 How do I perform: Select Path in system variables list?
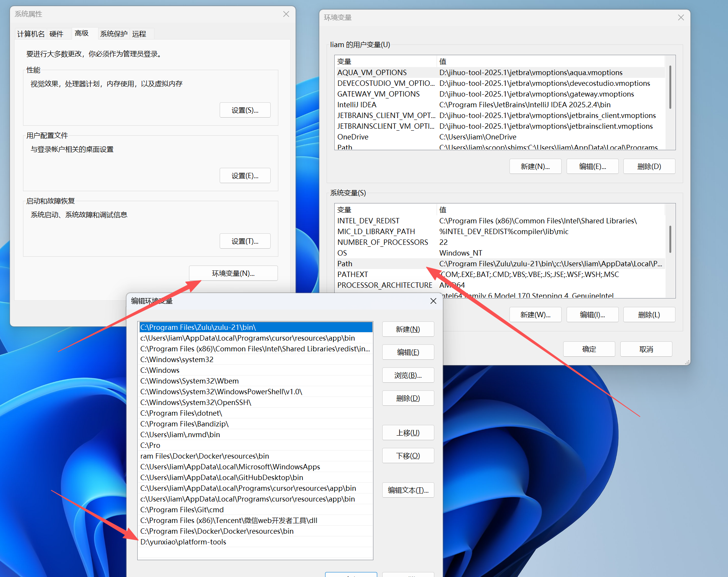tap(345, 264)
